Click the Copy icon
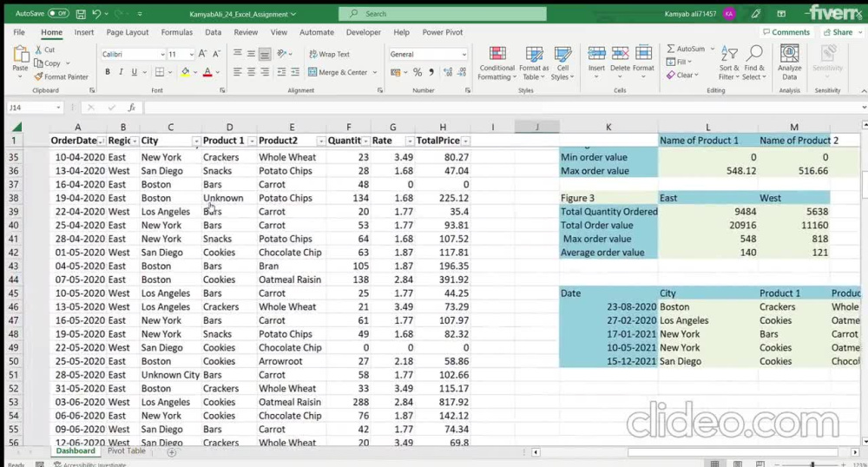The height and width of the screenshot is (467, 868). pyautogui.click(x=39, y=63)
